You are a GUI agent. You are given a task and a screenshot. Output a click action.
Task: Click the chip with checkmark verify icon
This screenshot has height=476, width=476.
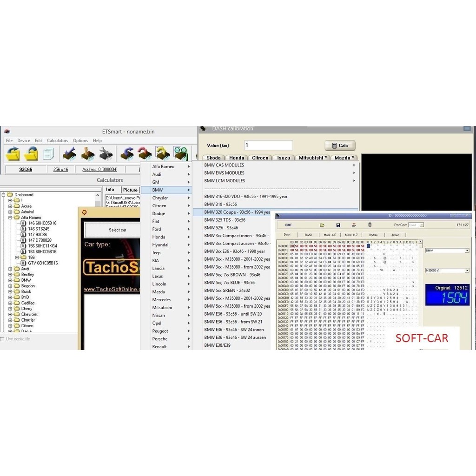point(69,153)
